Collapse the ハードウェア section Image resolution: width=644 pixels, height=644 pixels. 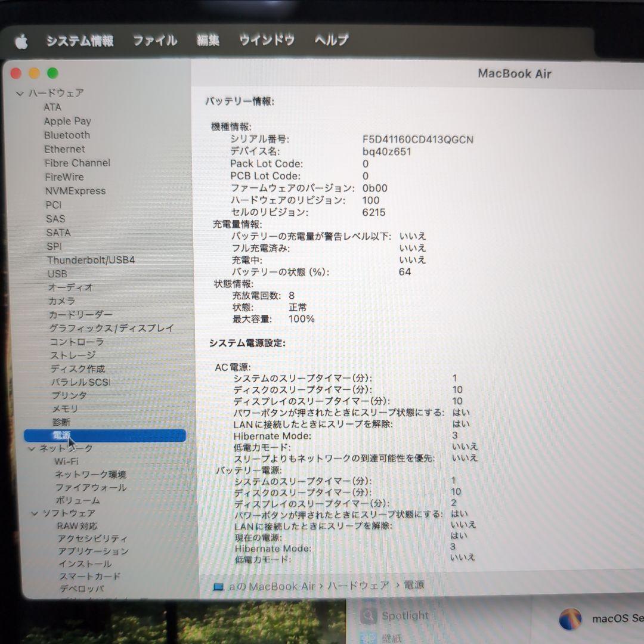tap(20, 93)
